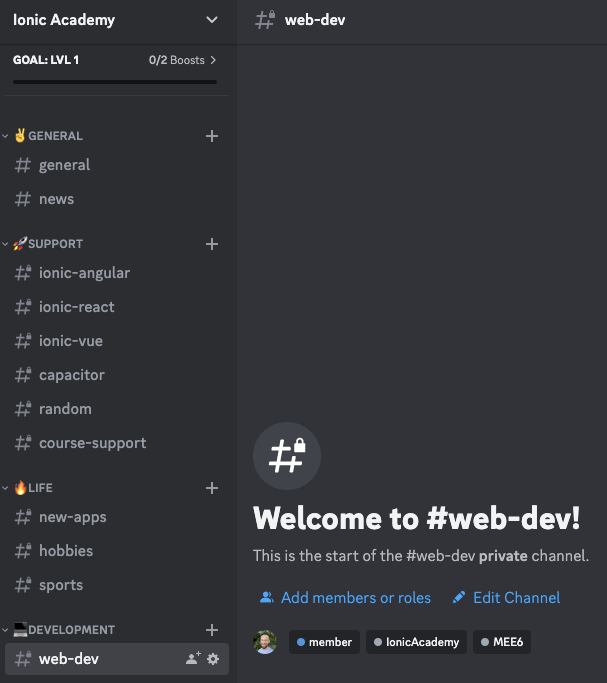Click the 0/2 Boosts goal link
Screen dimensions: 607x683
pos(182,60)
